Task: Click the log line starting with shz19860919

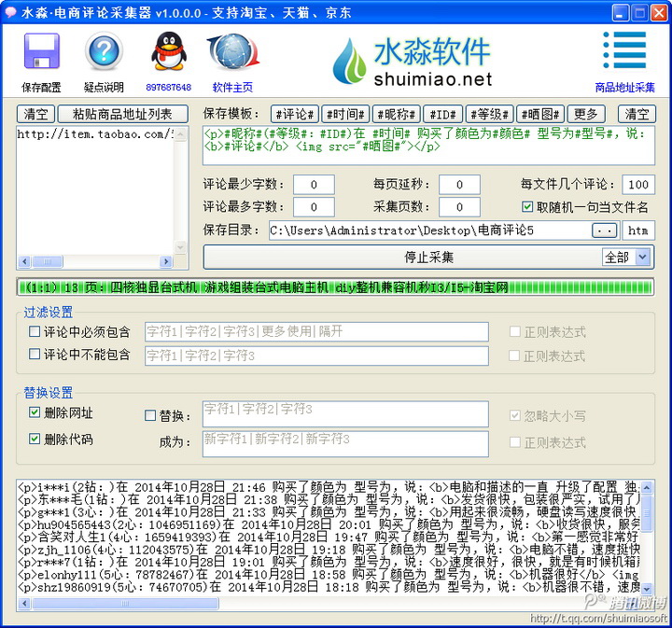Action: click(x=329, y=586)
